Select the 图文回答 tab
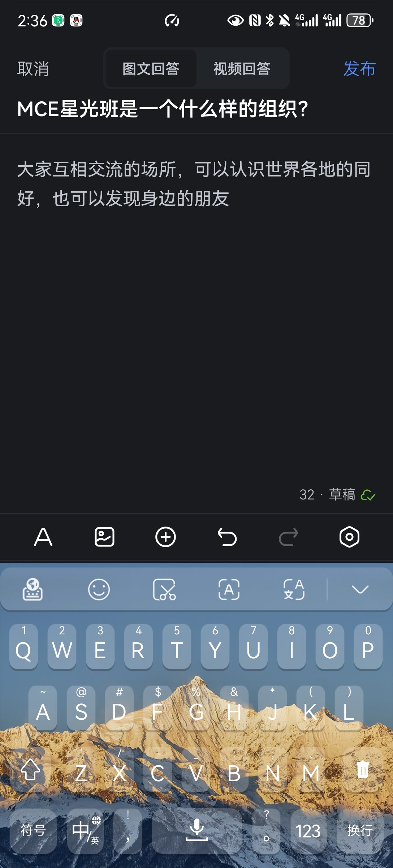Viewport: 393px width, 868px height. pyautogui.click(x=151, y=69)
